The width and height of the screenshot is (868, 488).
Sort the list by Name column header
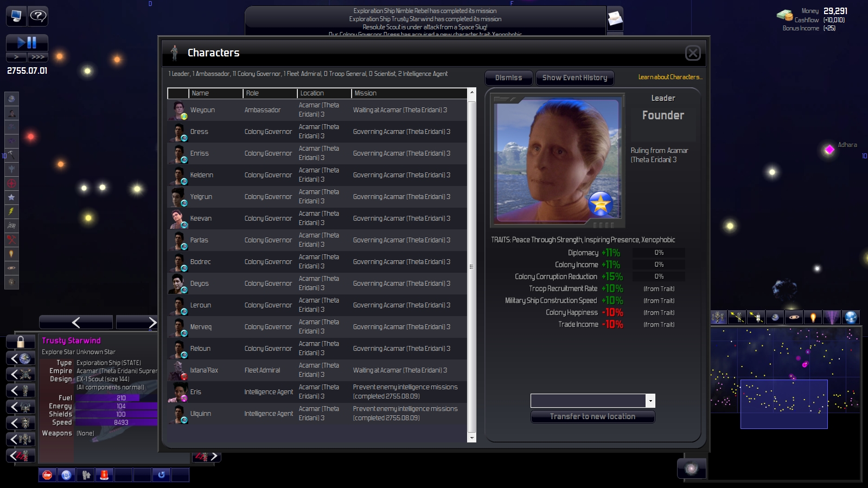tap(216, 93)
